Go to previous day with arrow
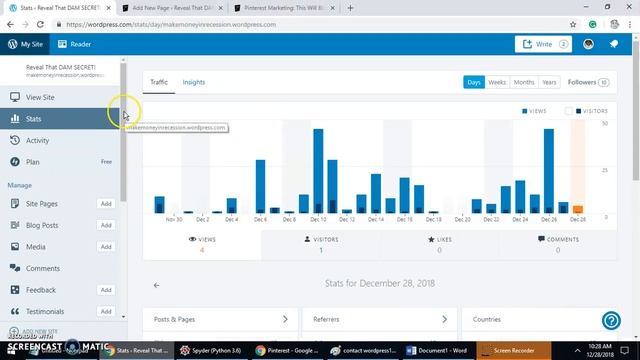This screenshot has width=640, height=360. tap(156, 285)
